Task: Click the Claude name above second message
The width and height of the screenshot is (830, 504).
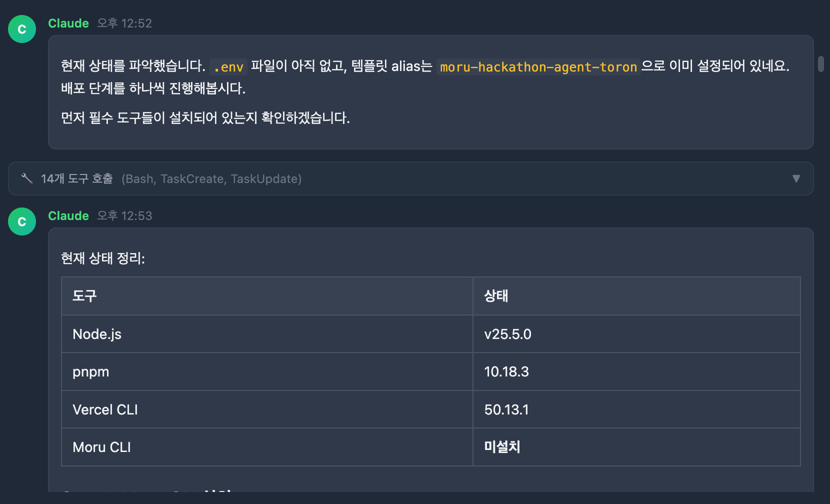Action: [68, 216]
